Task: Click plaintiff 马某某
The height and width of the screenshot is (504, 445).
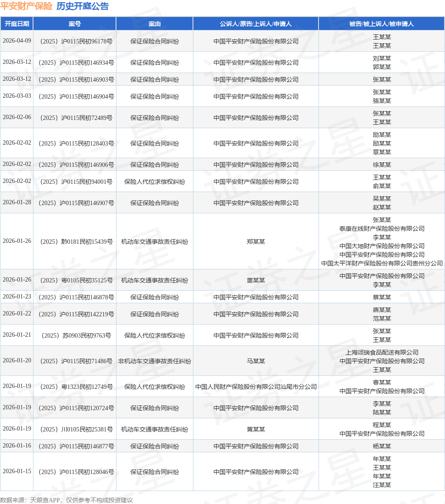Action: point(256,361)
